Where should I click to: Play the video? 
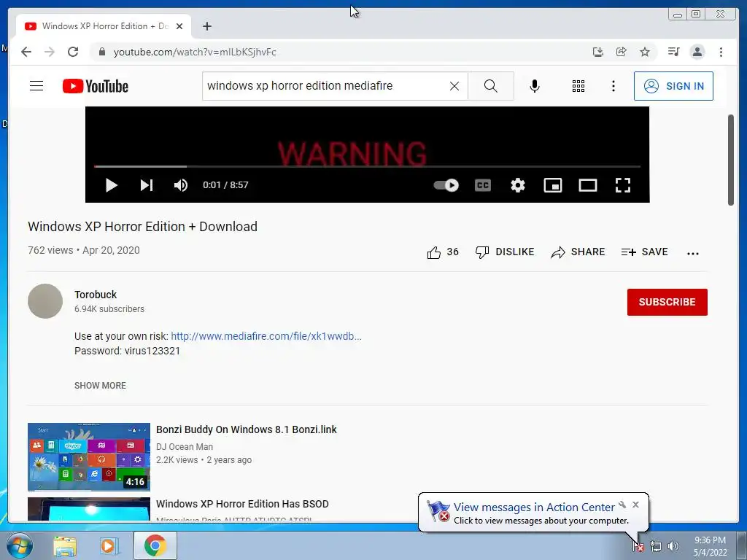(112, 185)
